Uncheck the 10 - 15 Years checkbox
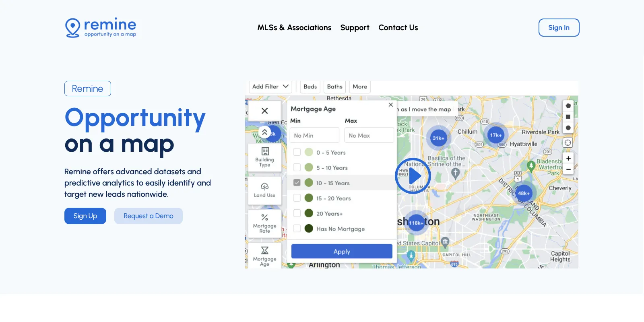 click(x=297, y=183)
